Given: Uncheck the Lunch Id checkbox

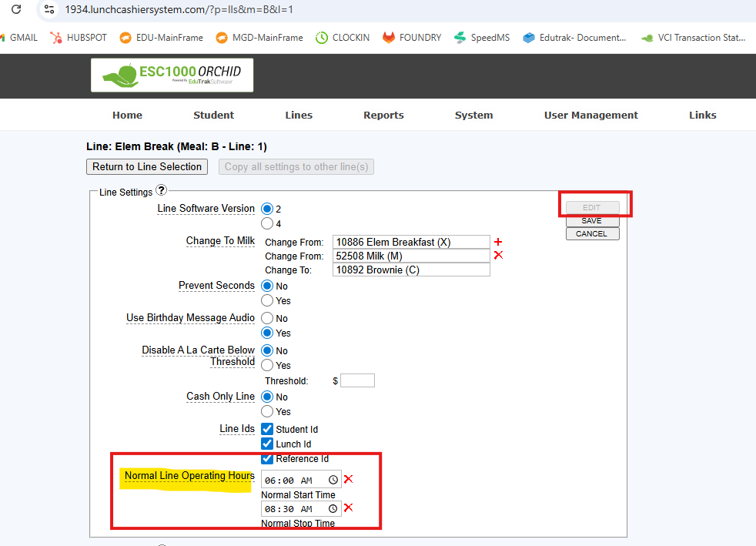Looking at the screenshot, I should coord(267,444).
